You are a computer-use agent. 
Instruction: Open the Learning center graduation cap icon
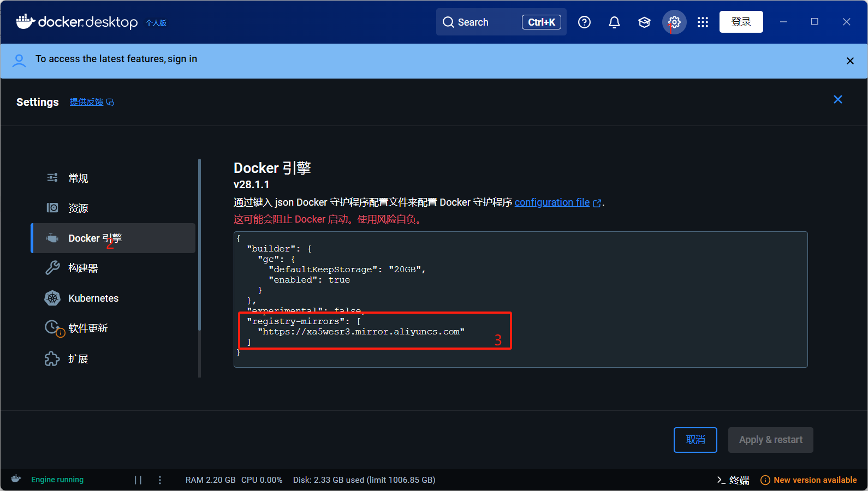tap(644, 22)
